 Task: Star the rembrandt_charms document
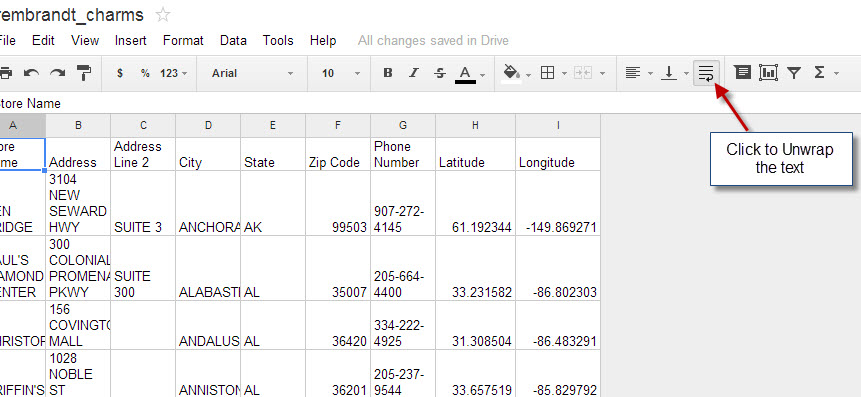[163, 15]
